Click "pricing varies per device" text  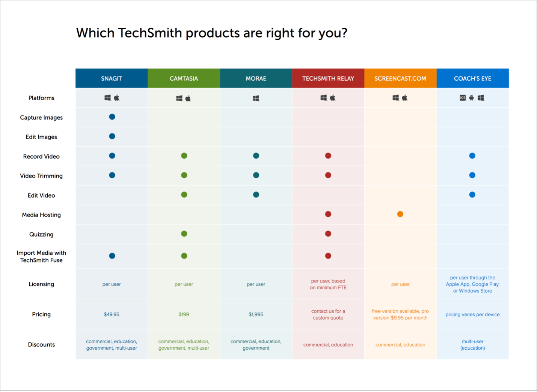pyautogui.click(x=472, y=314)
